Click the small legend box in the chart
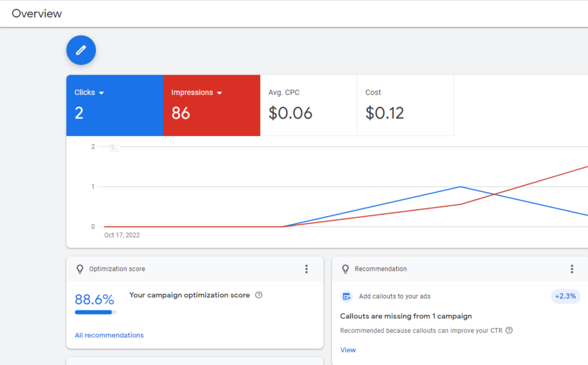Screen dimensions: 588x365 coord(113,148)
